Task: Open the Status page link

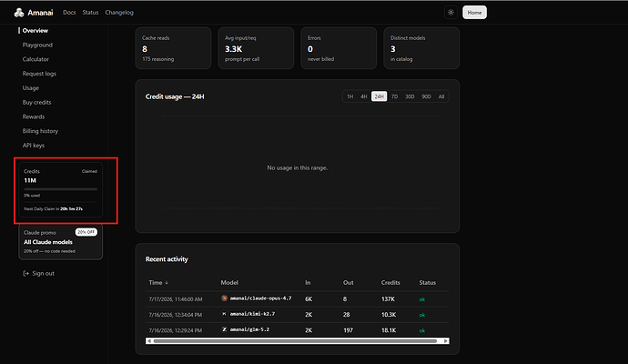Action: pos(90,13)
